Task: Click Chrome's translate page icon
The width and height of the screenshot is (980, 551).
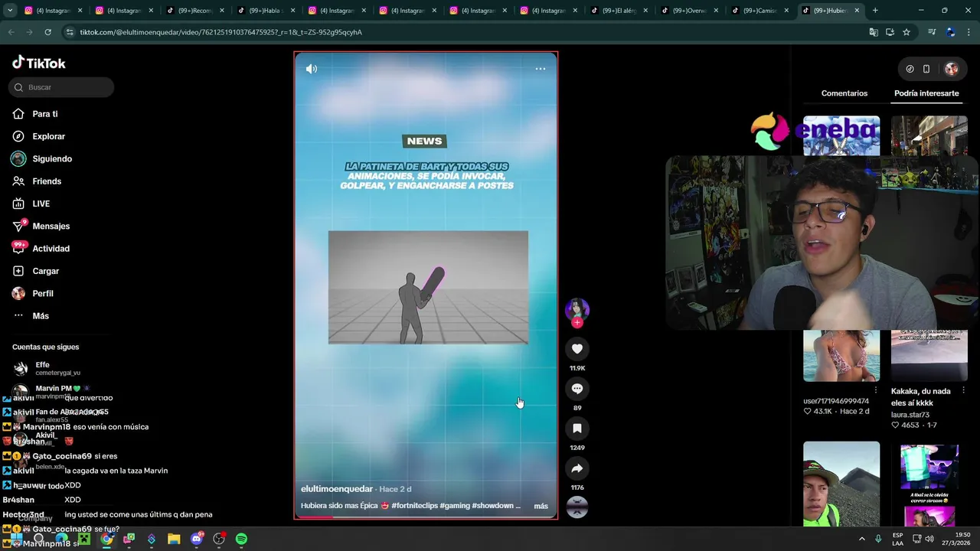Action: tap(874, 32)
